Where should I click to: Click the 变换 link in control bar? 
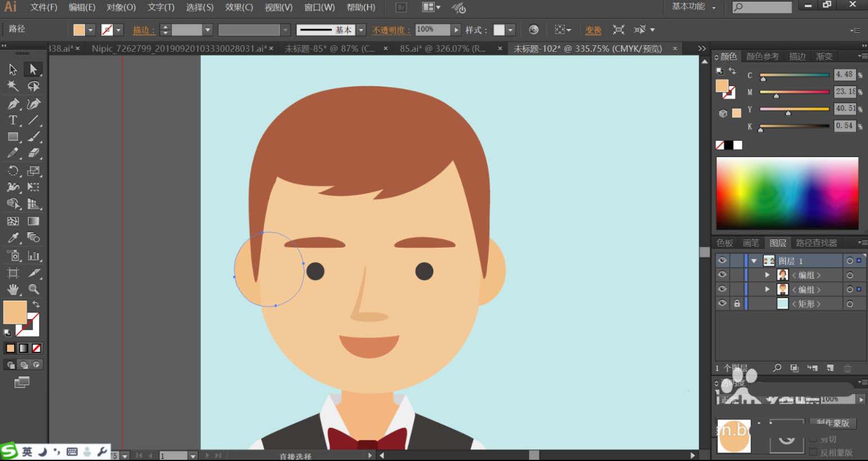pyautogui.click(x=593, y=30)
